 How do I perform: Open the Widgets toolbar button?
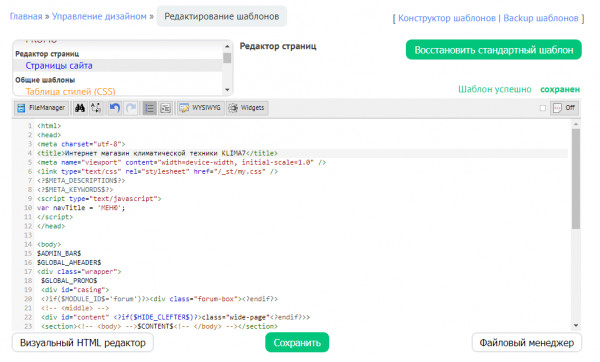(x=247, y=108)
